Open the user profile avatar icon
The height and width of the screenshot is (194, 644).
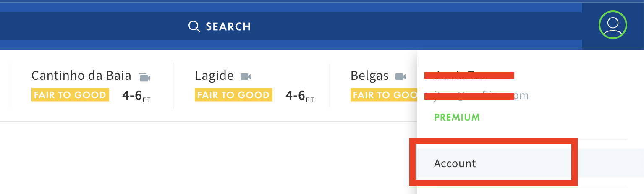613,26
